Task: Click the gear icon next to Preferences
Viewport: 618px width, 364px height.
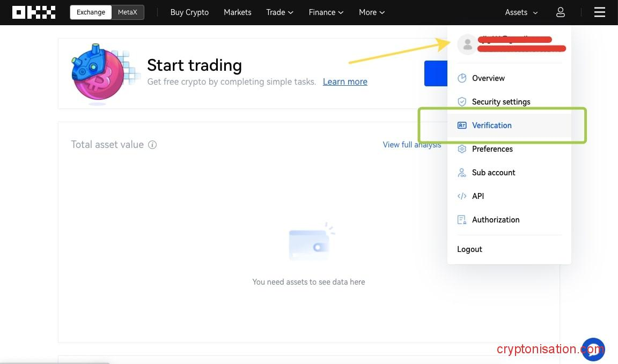Action: pyautogui.click(x=462, y=149)
